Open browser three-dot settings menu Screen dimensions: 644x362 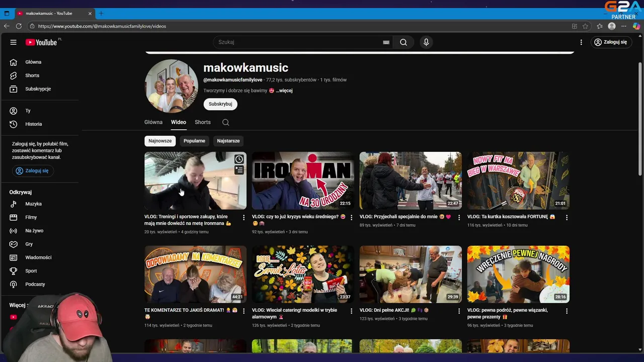(x=624, y=26)
